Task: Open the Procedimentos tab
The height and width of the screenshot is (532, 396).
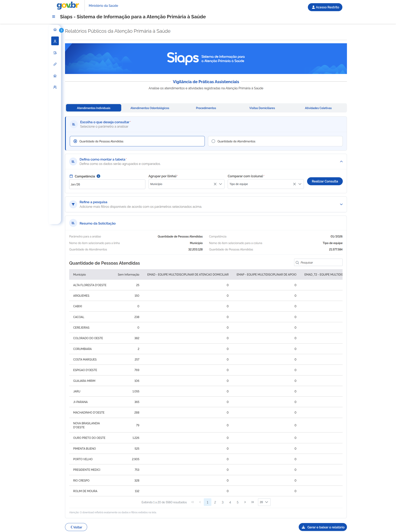Action: [x=206, y=108]
